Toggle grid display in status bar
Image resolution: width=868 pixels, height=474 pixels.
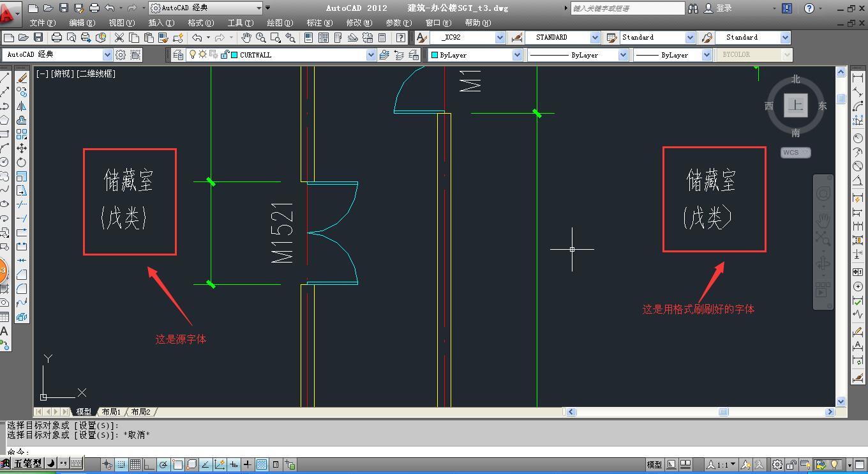pos(135,464)
